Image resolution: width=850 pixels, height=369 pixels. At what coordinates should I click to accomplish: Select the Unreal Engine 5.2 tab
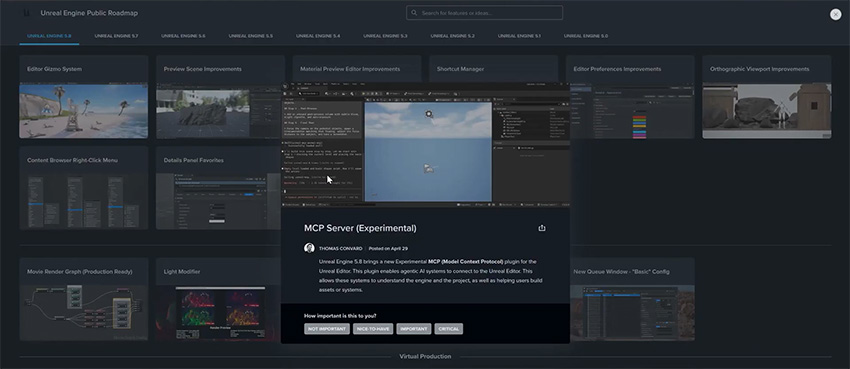point(453,36)
